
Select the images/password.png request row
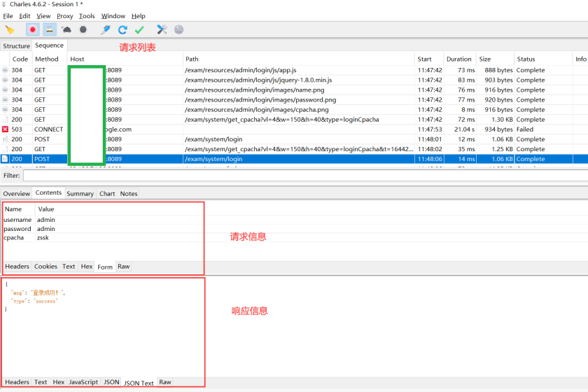pyautogui.click(x=294, y=100)
